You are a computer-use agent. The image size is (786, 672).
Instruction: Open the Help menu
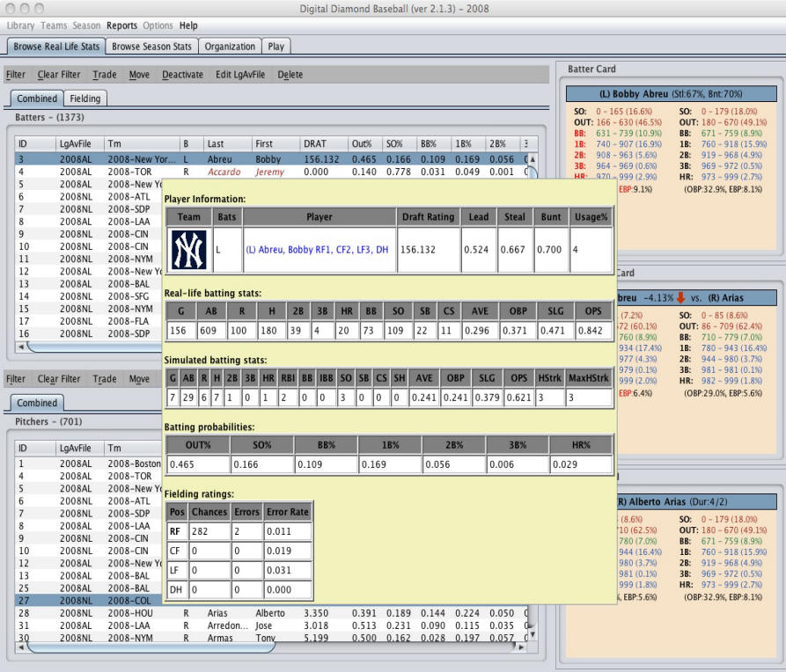coord(188,26)
